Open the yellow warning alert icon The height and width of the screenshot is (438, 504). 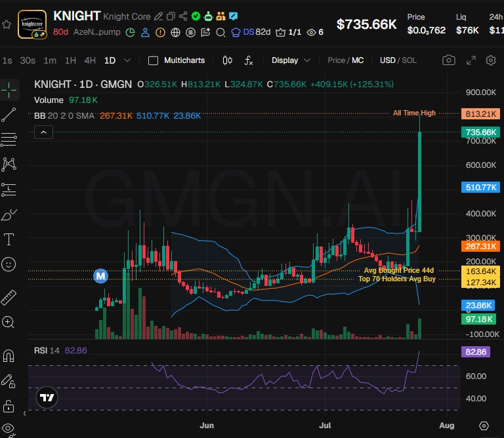coord(160,32)
